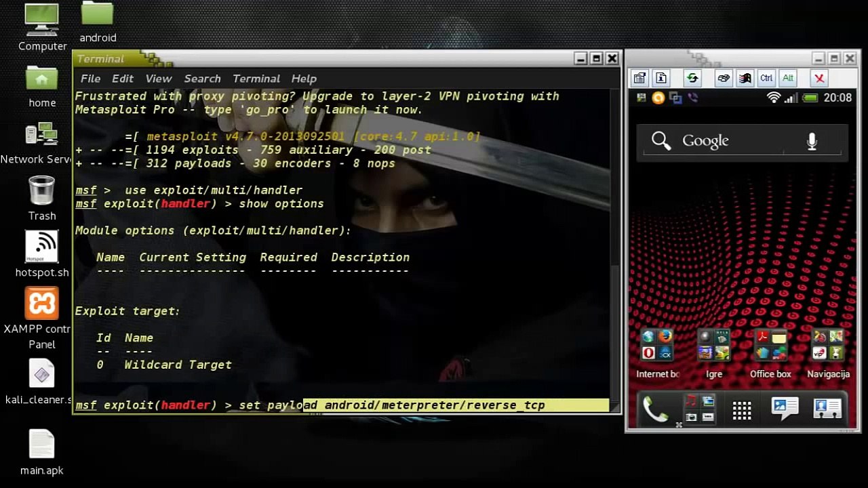Open the Computer desktop icon
Screen dimensions: 868x488
point(41,20)
